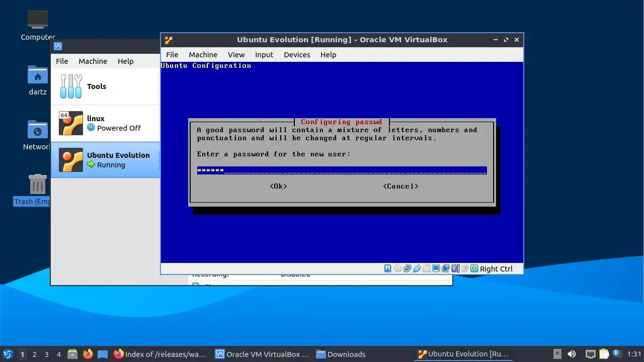This screenshot has width=644, height=362.
Task: Open Trash desktop icon
Action: pos(36,190)
